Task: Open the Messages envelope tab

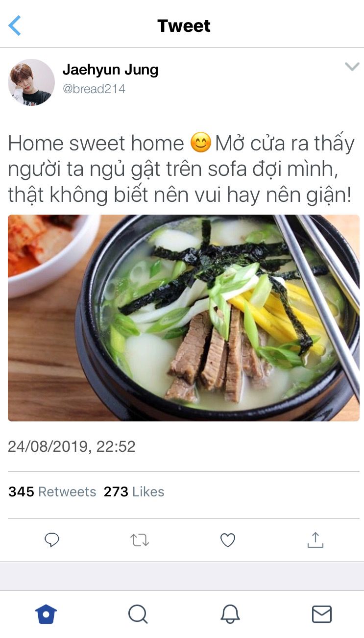Action: [322, 614]
